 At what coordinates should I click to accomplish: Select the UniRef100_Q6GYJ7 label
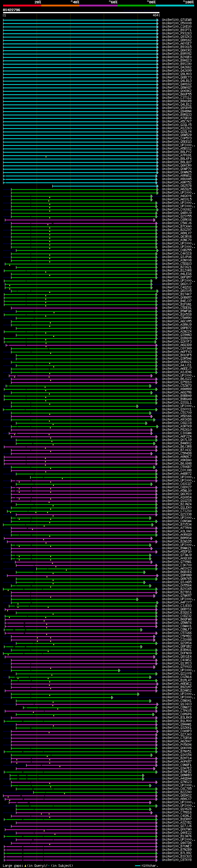[x=177, y=284]
